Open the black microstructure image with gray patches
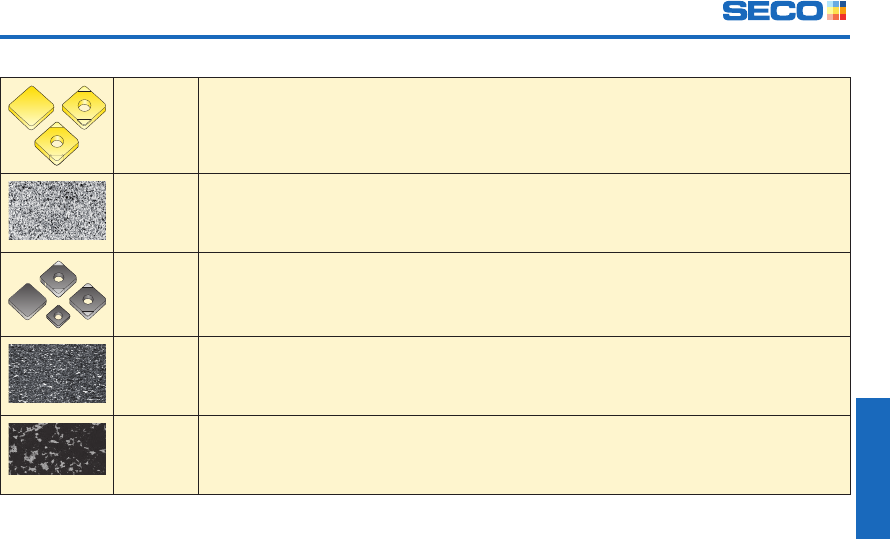This screenshot has height=539, width=890. 57,448
